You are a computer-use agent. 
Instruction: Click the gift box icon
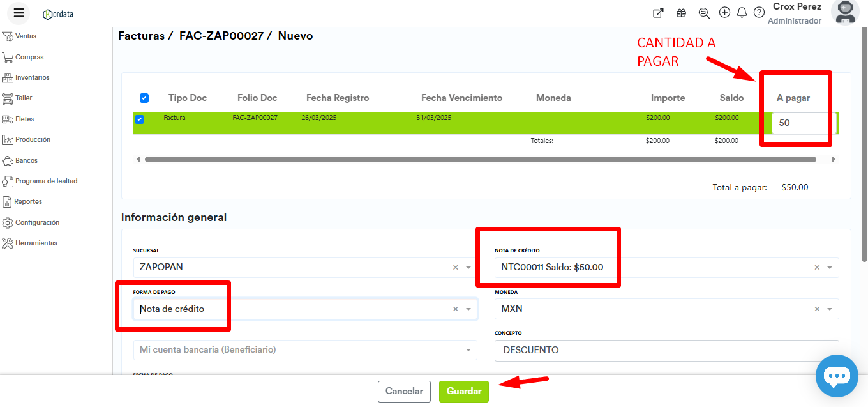[681, 13]
